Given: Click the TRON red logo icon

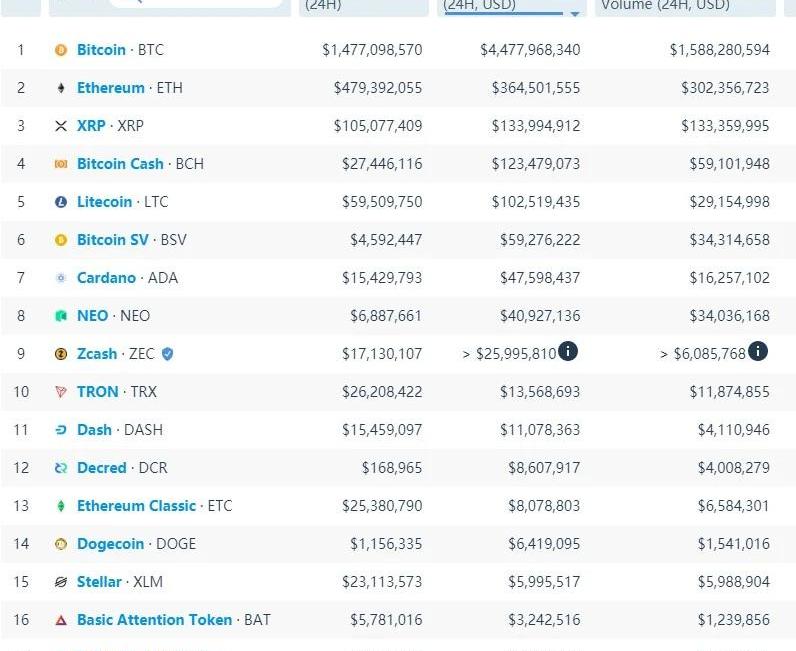Looking at the screenshot, I should point(61,392).
